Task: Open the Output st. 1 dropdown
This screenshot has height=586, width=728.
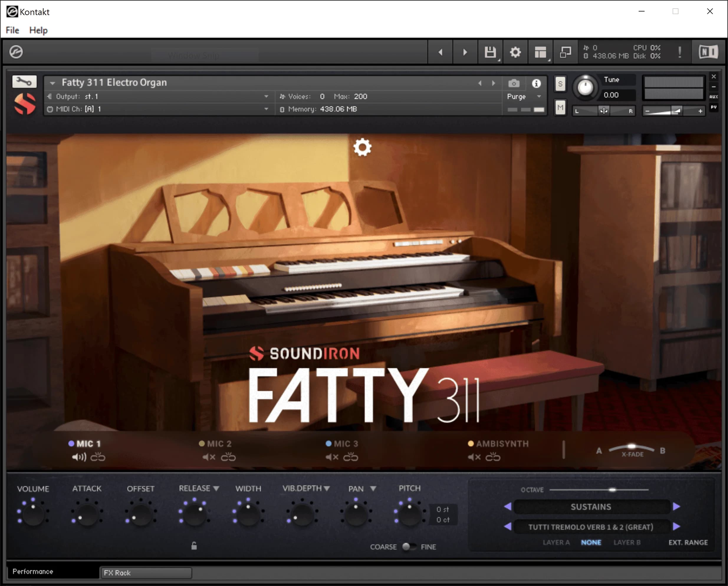Action: tap(267, 96)
